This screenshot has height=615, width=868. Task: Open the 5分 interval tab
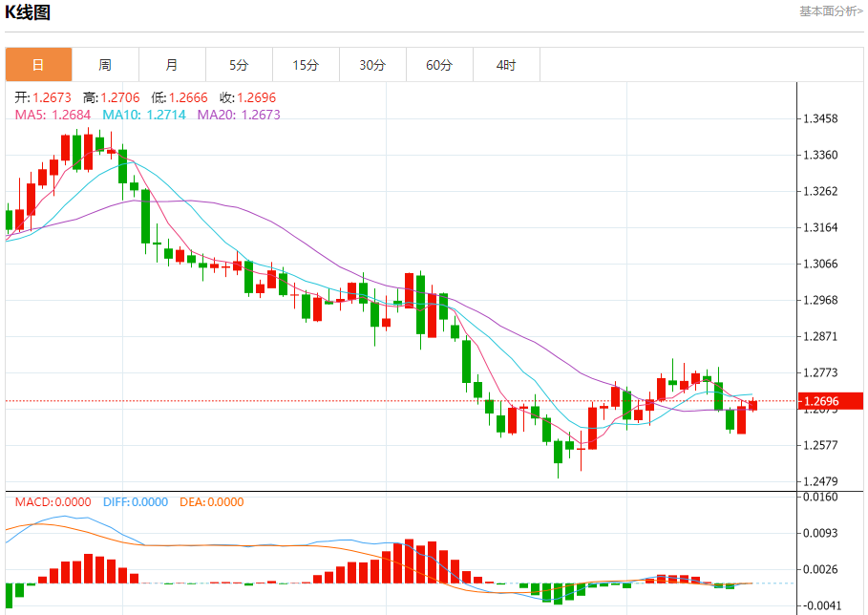coord(239,65)
